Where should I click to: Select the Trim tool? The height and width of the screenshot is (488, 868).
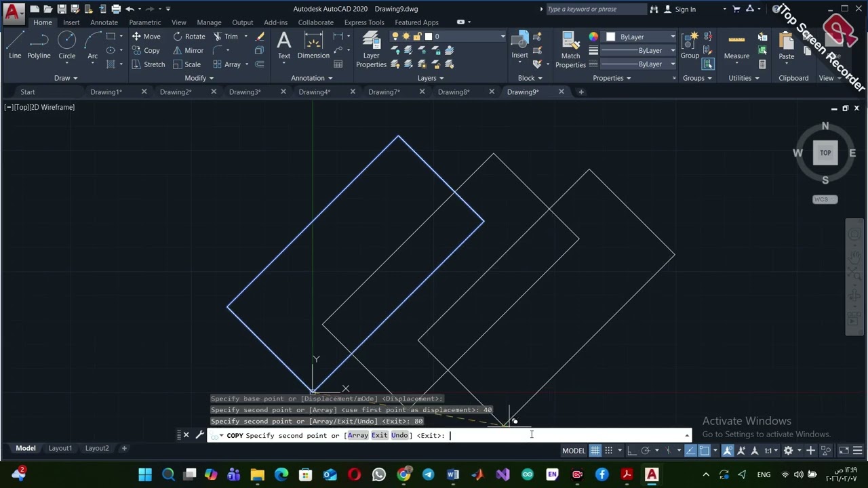tap(226, 37)
